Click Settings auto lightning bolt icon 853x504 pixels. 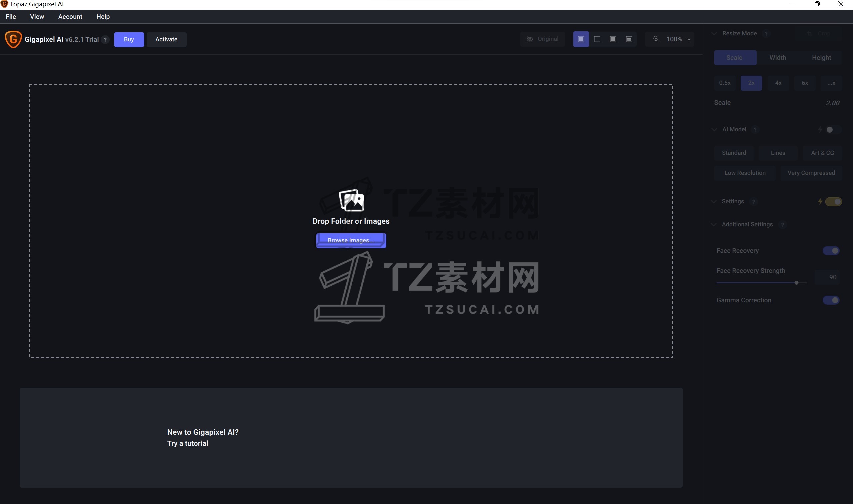(820, 202)
